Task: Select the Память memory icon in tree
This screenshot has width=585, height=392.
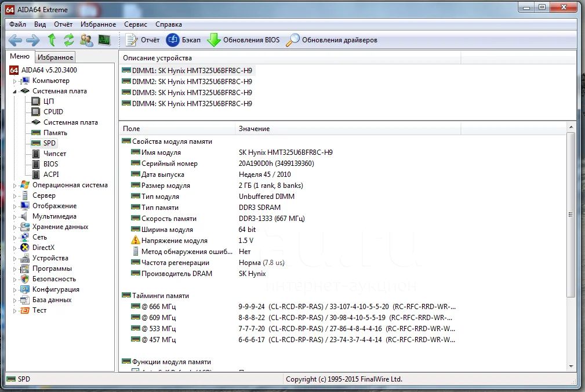Action: coord(36,132)
